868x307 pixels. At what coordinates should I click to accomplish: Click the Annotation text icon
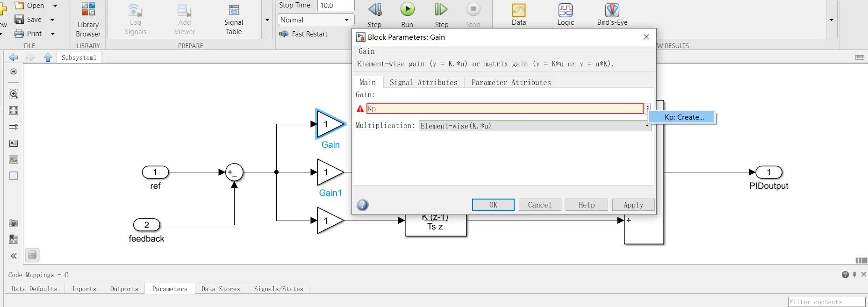tap(14, 143)
